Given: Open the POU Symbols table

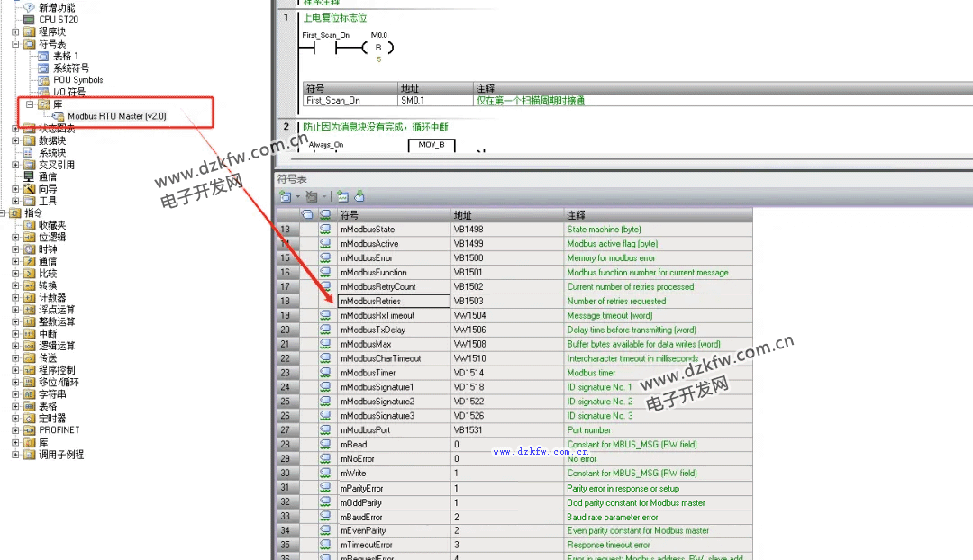Looking at the screenshot, I should [77, 80].
